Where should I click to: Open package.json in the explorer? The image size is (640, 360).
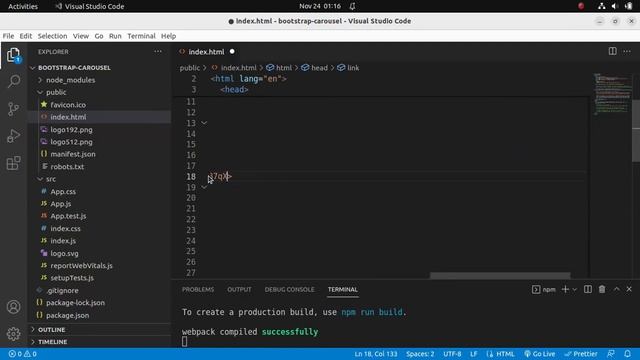pos(67,315)
